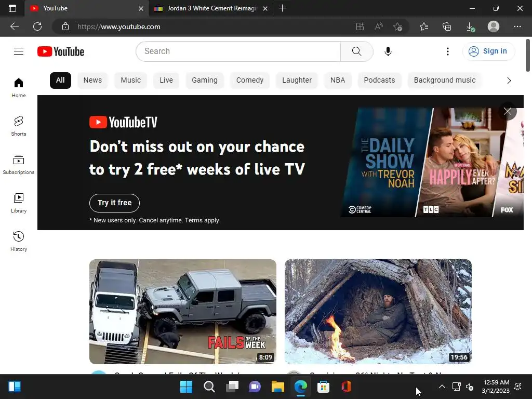This screenshot has height=399, width=532.
Task: Select the Music filter chip
Action: coord(130,81)
